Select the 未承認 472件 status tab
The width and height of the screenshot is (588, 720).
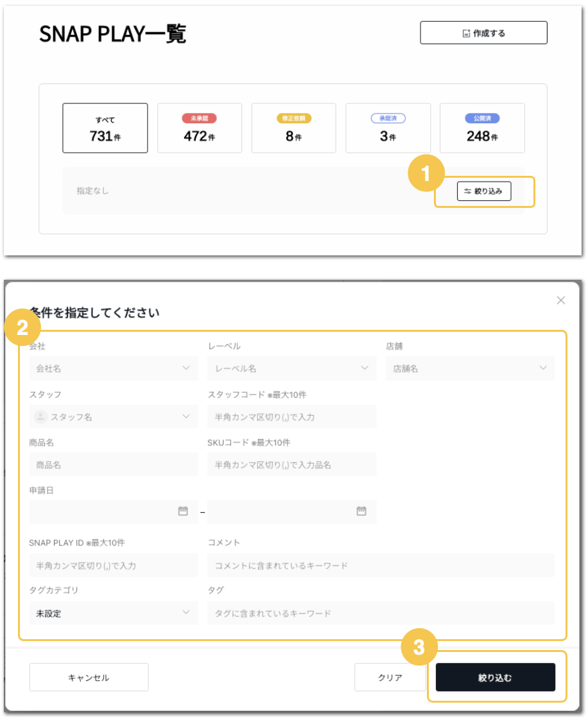click(200, 128)
